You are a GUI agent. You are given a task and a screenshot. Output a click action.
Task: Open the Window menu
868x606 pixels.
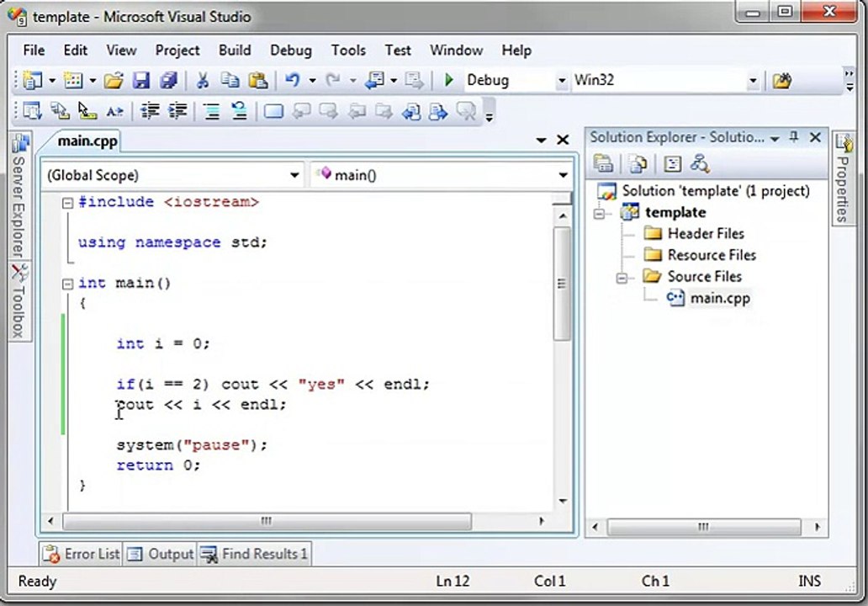(x=456, y=50)
